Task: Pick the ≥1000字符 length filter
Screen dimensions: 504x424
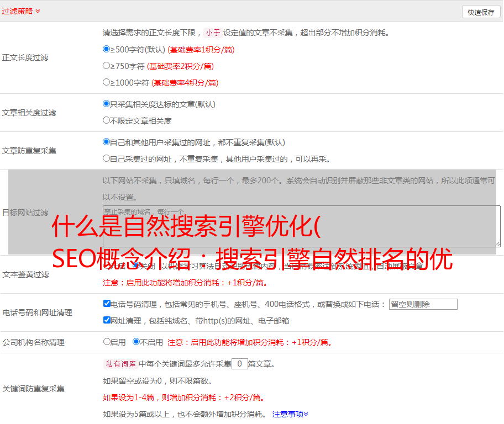Action: coord(107,82)
